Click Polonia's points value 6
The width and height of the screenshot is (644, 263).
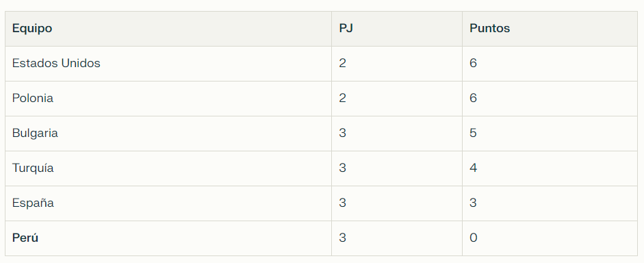(473, 98)
